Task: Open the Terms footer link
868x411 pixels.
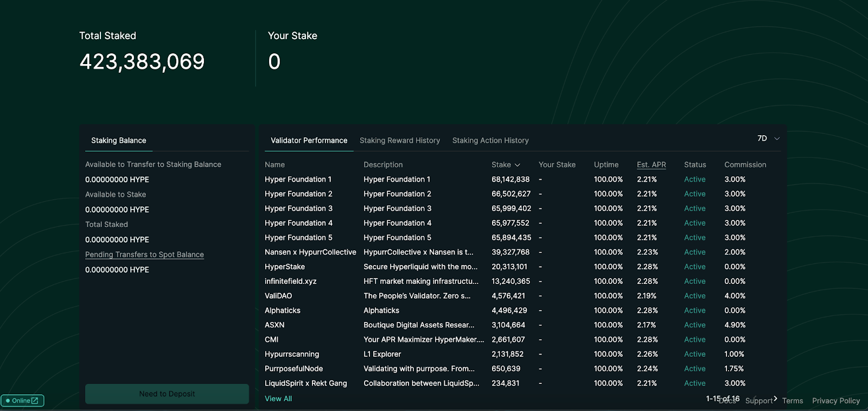Action: point(793,401)
